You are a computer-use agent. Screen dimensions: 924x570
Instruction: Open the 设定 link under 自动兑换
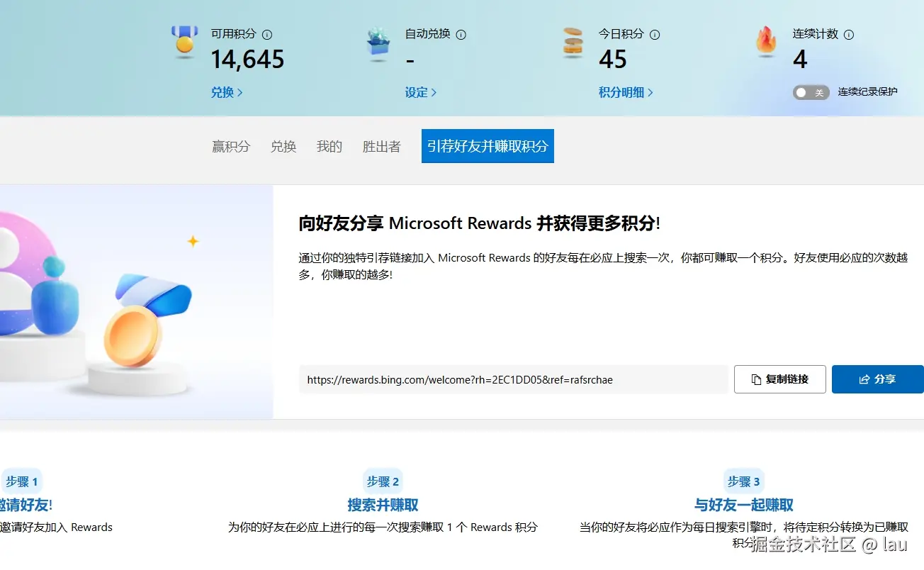[416, 92]
